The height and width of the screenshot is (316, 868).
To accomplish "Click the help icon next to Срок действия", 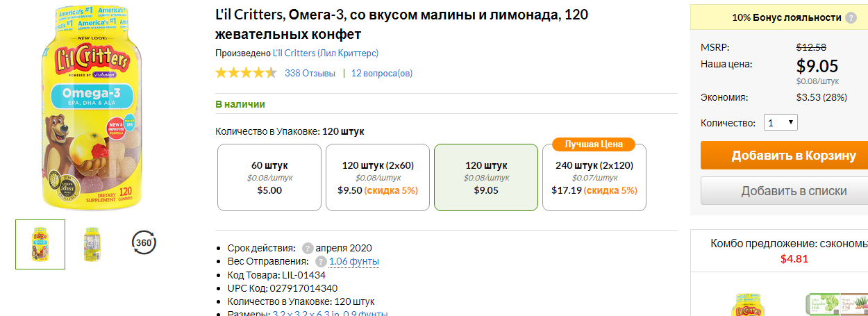I will (x=308, y=248).
